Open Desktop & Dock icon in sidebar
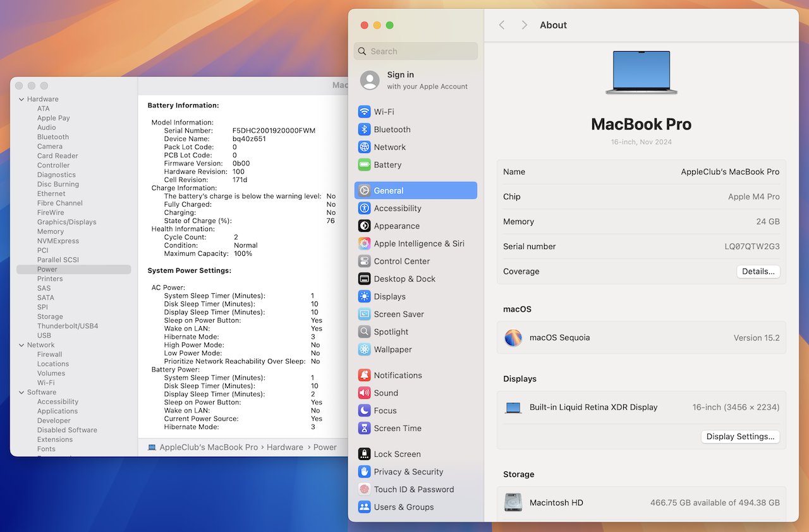This screenshot has height=532, width=809. 364,279
